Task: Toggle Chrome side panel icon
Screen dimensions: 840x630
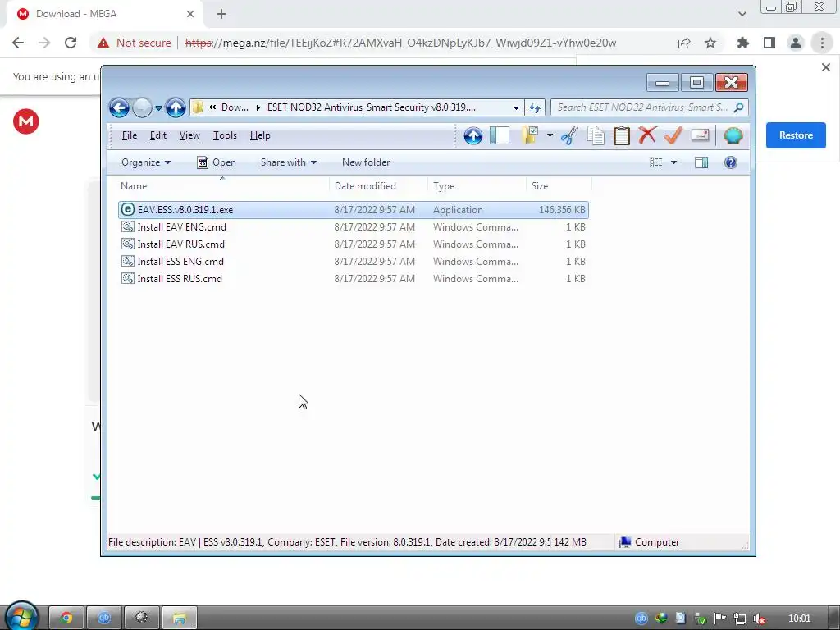Action: (x=769, y=43)
